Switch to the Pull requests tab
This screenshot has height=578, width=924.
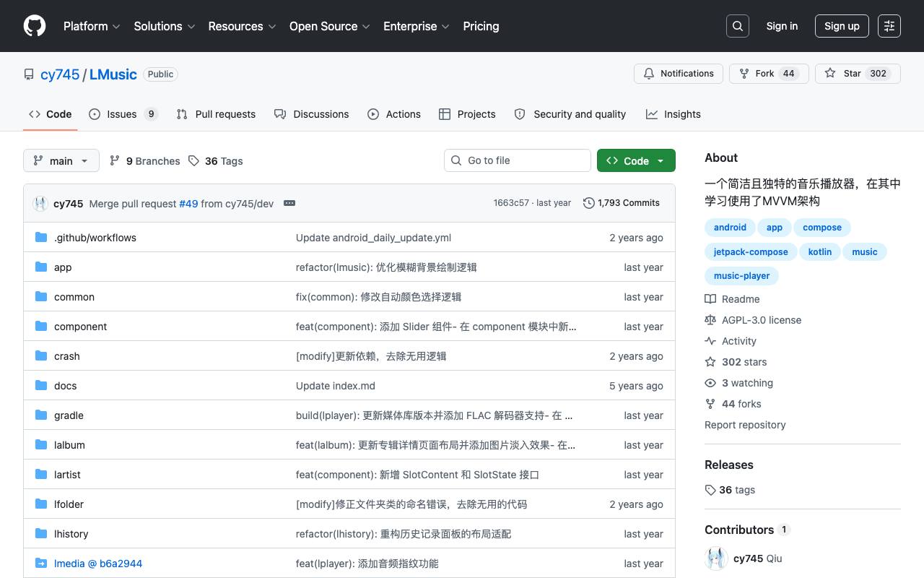216,114
